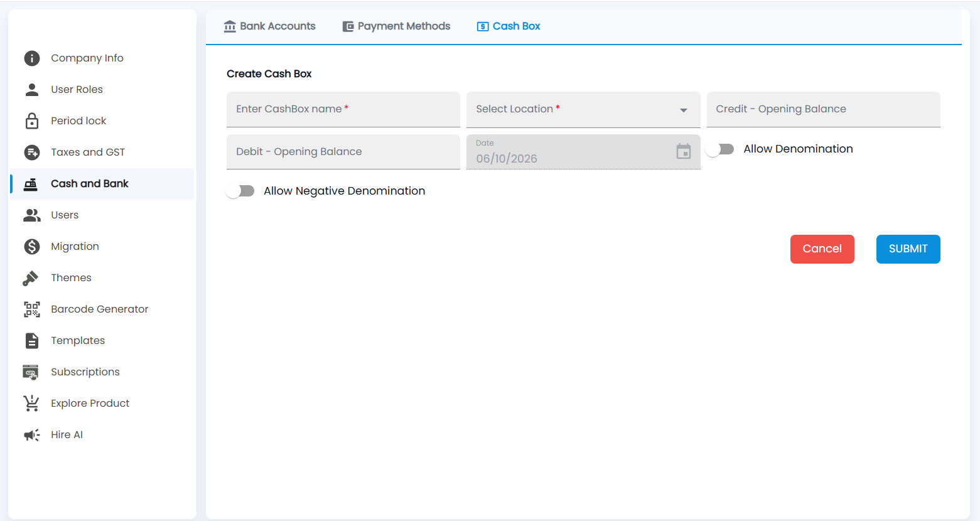Select the Cash Box tab

click(509, 26)
